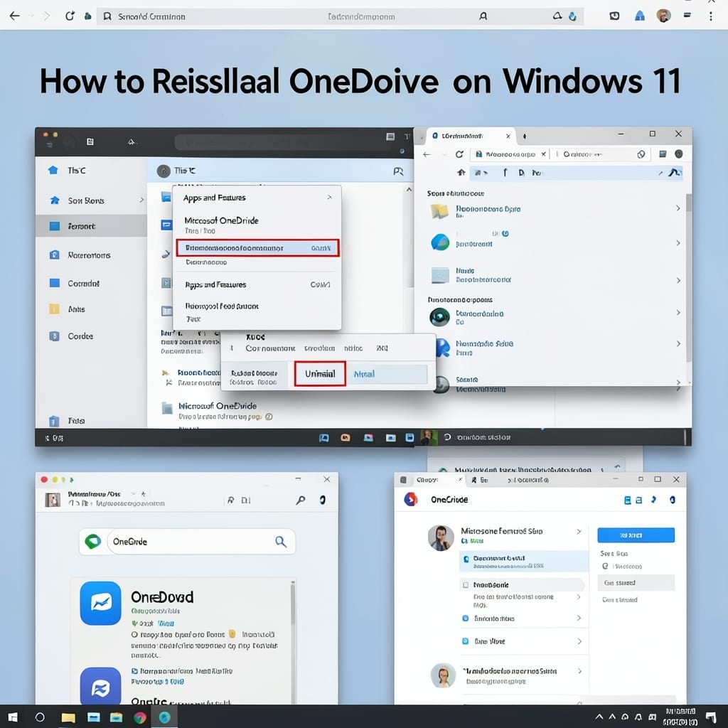
Task: Open the Windows Start button
Action: 13,717
